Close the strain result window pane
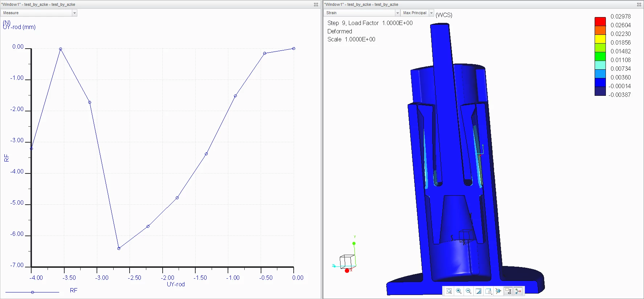Viewport: 644px width, 299px height. pyautogui.click(x=639, y=4)
